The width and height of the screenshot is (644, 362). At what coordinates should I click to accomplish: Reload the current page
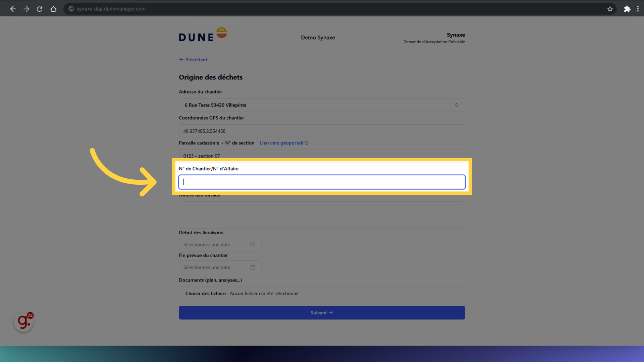(x=39, y=9)
